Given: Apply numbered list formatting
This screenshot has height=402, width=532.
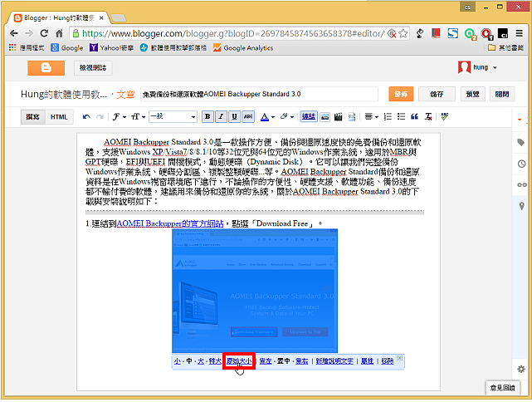Looking at the screenshot, I should [388, 117].
